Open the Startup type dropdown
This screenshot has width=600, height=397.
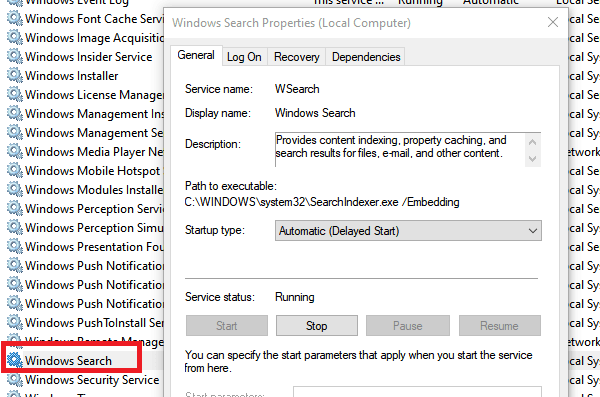click(x=408, y=230)
